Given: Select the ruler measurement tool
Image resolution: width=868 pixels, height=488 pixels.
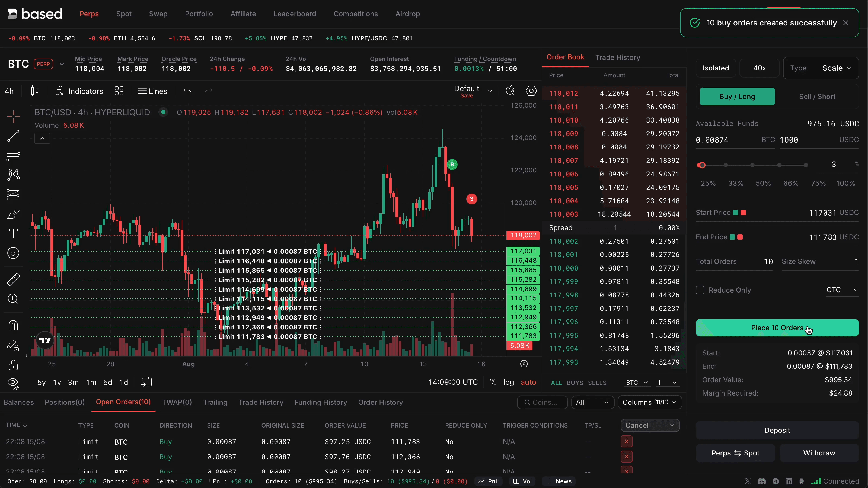Looking at the screenshot, I should 14,279.
